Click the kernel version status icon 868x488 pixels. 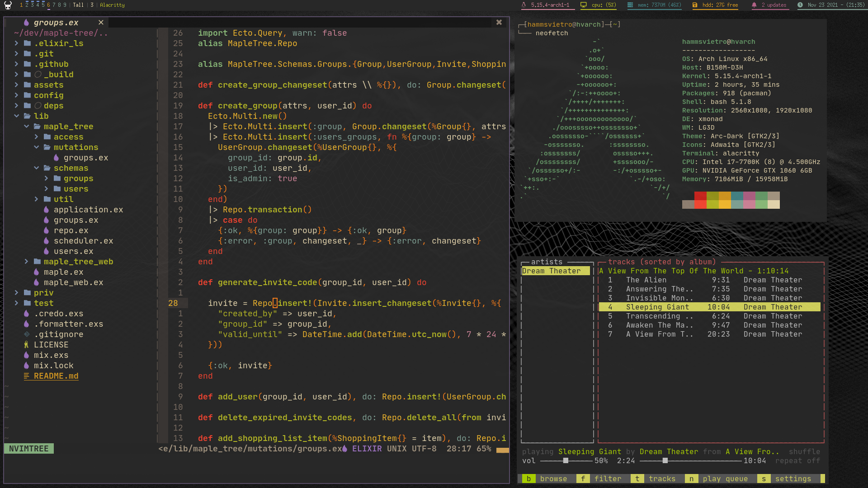524,5
